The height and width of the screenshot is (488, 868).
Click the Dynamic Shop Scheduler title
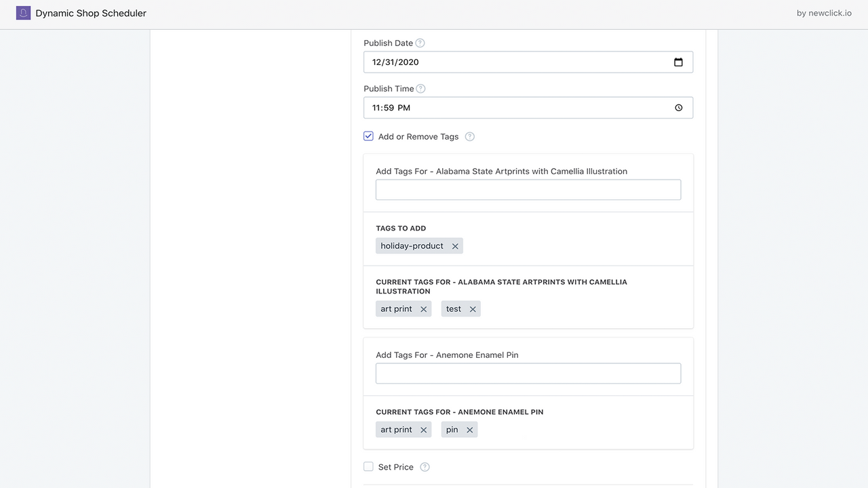[x=91, y=13]
